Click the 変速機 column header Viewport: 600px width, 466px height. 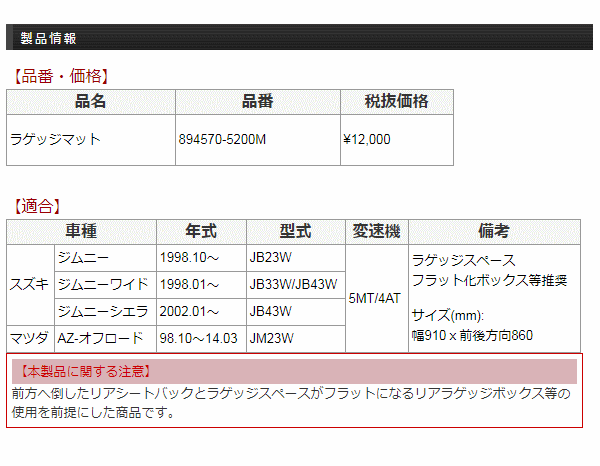point(376,231)
